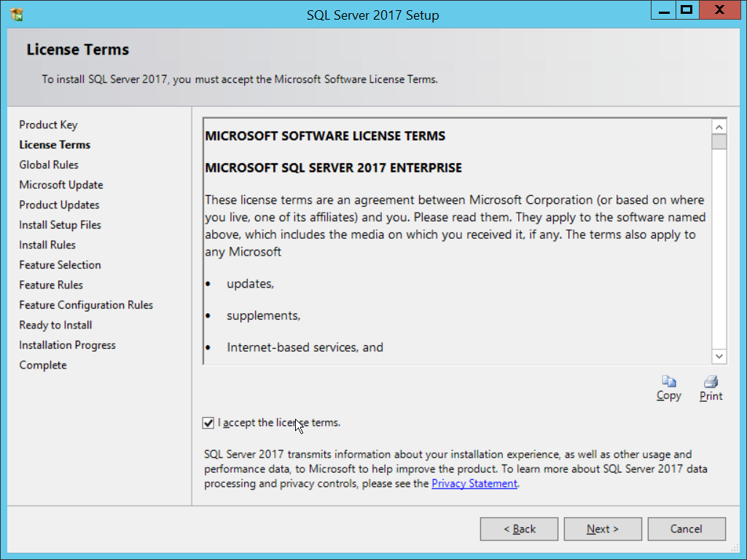Select the Ready to Install step

[55, 325]
